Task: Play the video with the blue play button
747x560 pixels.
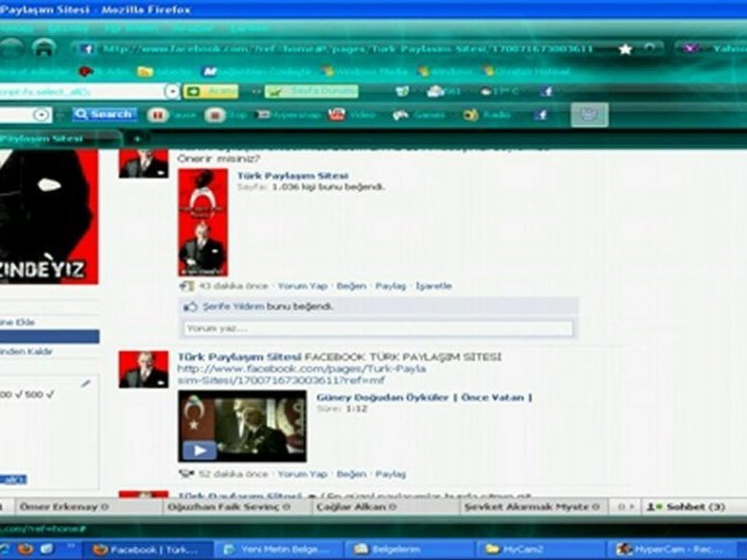Action: tap(199, 450)
